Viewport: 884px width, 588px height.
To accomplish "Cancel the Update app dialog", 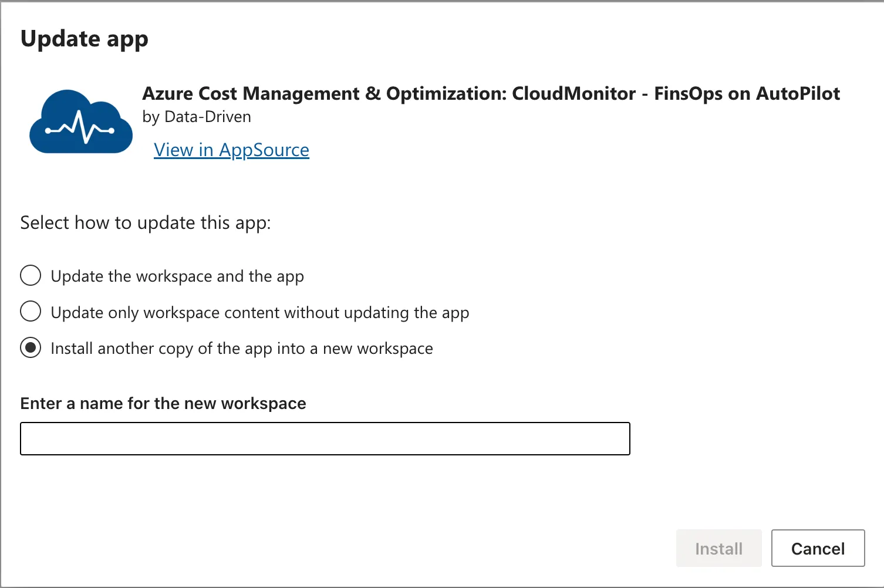I will (x=818, y=548).
